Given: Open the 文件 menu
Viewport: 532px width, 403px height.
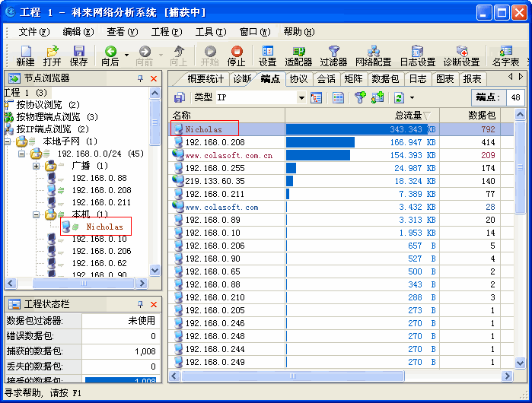Looking at the screenshot, I should click(34, 32).
